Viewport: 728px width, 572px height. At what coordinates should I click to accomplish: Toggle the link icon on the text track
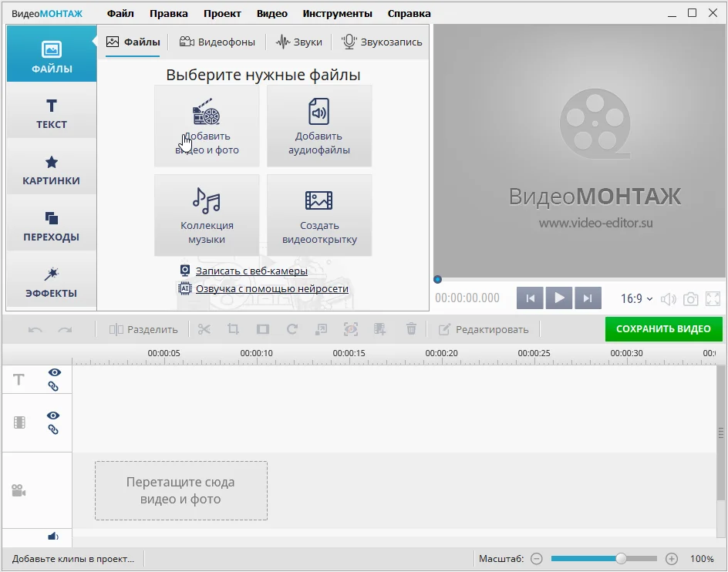(x=53, y=385)
